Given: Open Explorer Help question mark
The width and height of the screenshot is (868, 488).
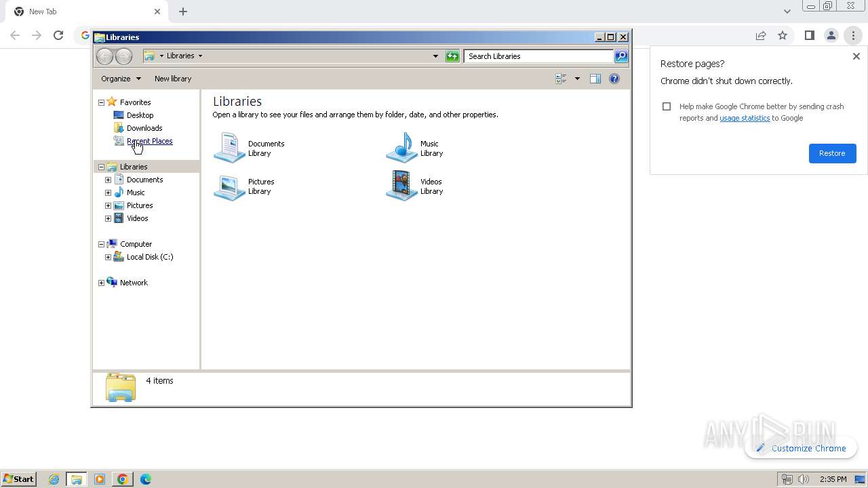Looking at the screenshot, I should tap(614, 79).
